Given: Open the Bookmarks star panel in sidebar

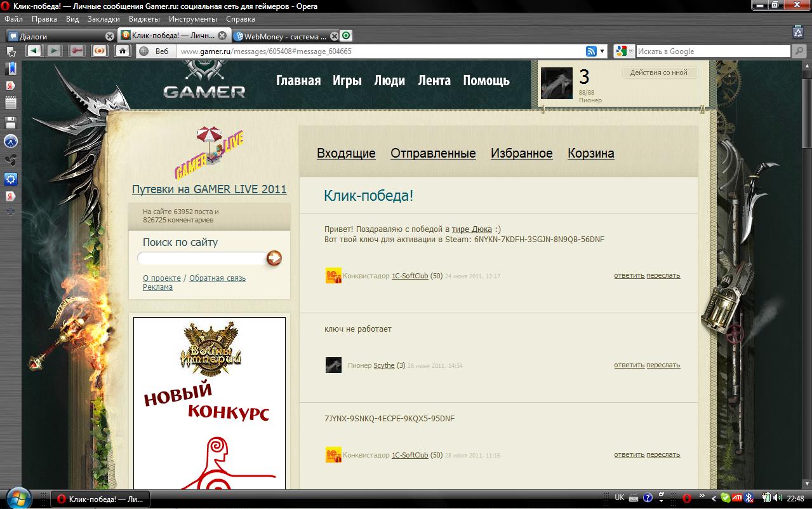Looking at the screenshot, I should pos(11,51).
